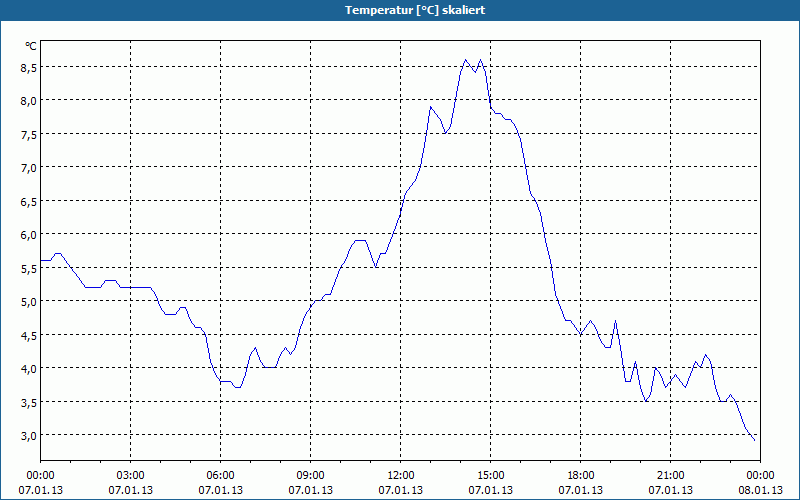
Task: Click the 21:00 time axis label
Action: [670, 476]
